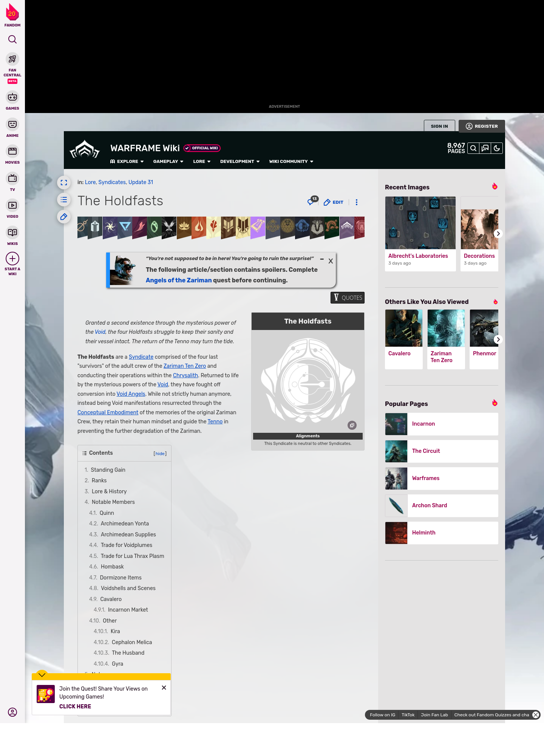This screenshot has height=756, width=544.
Task: Open the floating table of contents icon
Action: coord(64,200)
